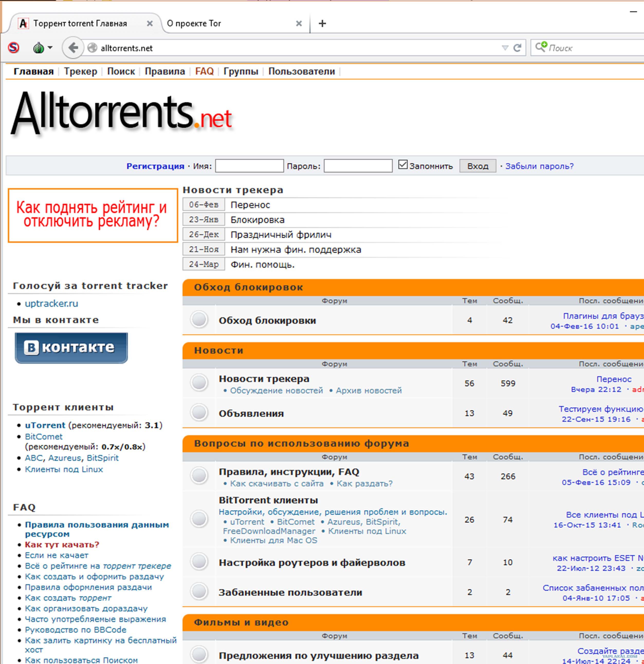Image resolution: width=644 pixels, height=664 pixels.
Task: Click status icon beside Обход блокировки forum
Action: coord(199,319)
